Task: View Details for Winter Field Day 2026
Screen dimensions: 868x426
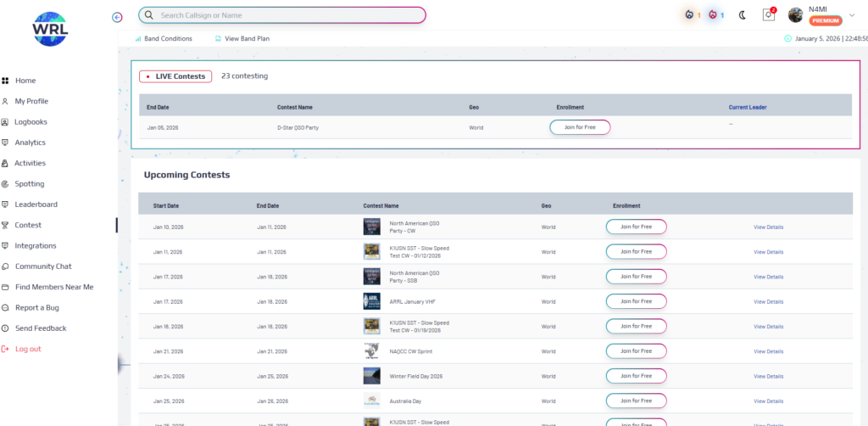Action: [x=768, y=375]
